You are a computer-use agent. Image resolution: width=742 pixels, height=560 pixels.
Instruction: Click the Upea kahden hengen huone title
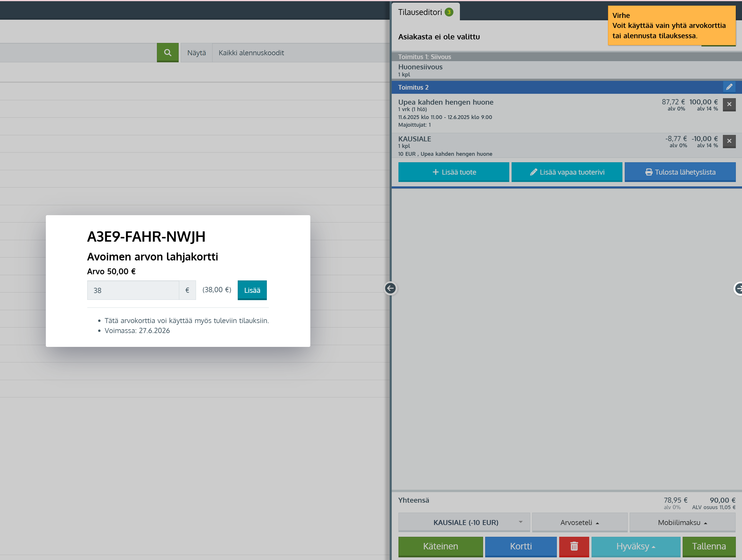[x=445, y=102]
